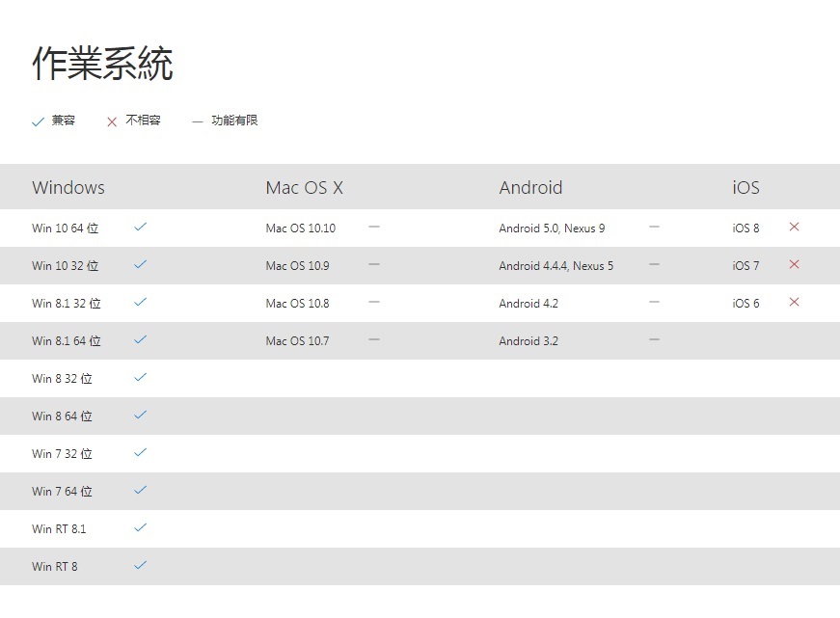This screenshot has width=840, height=618.
Task: Click the red X beside iOS 6
Action: point(795,302)
